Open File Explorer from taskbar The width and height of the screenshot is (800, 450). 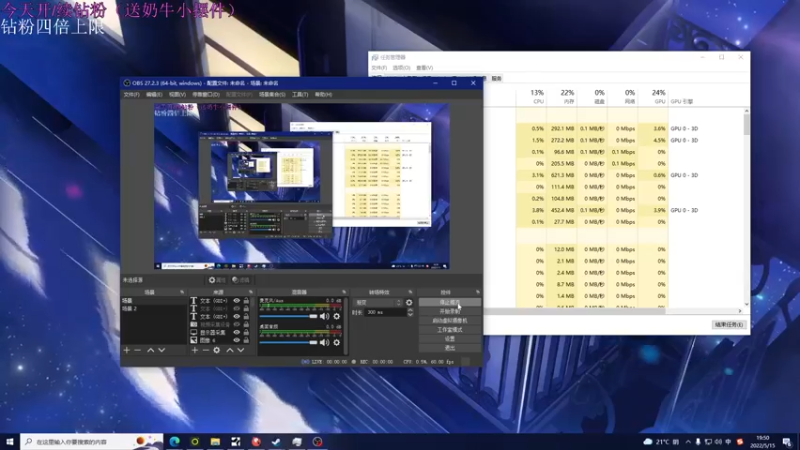pos(215,441)
